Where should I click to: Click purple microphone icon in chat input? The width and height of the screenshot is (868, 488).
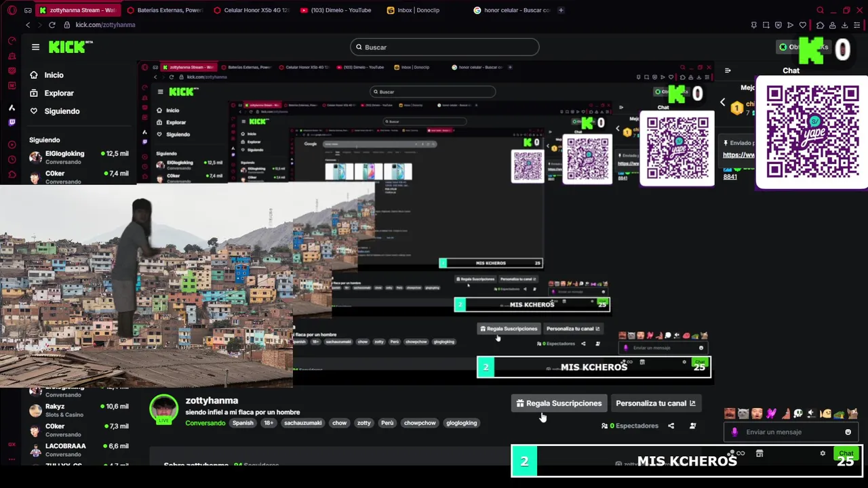[x=734, y=432]
